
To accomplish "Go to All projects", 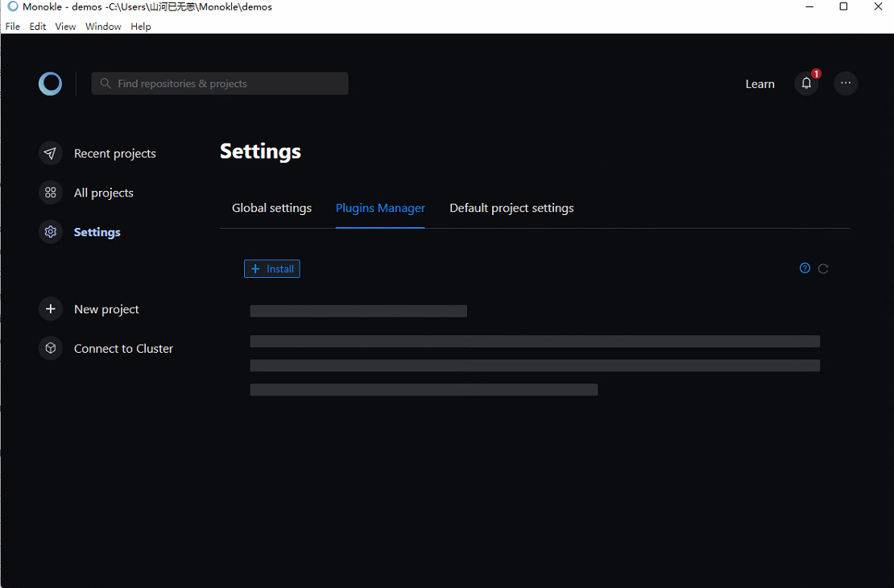I will [104, 193].
